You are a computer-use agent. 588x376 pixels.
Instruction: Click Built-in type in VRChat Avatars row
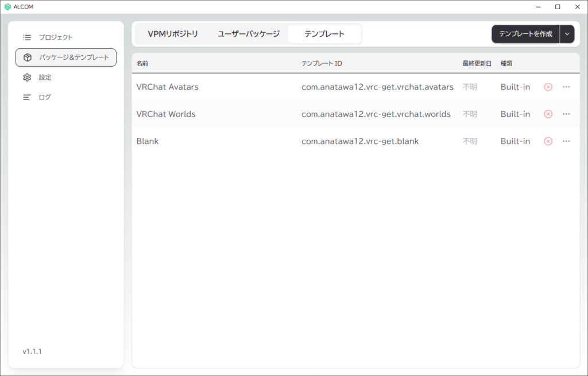click(515, 87)
